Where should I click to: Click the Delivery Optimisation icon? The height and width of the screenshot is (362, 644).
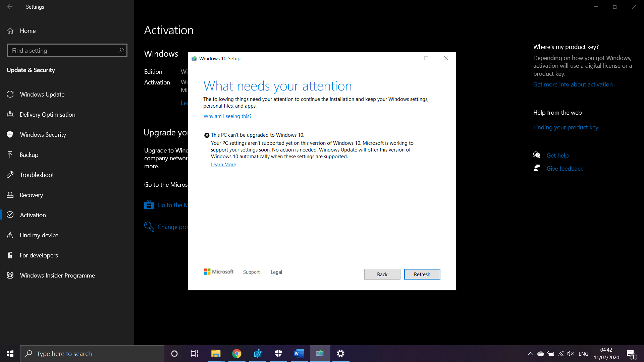(10, 114)
